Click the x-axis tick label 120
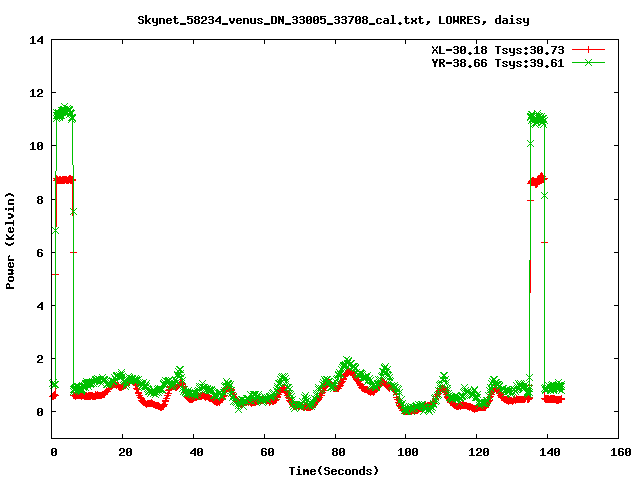This screenshot has height=480, width=640. [479, 452]
